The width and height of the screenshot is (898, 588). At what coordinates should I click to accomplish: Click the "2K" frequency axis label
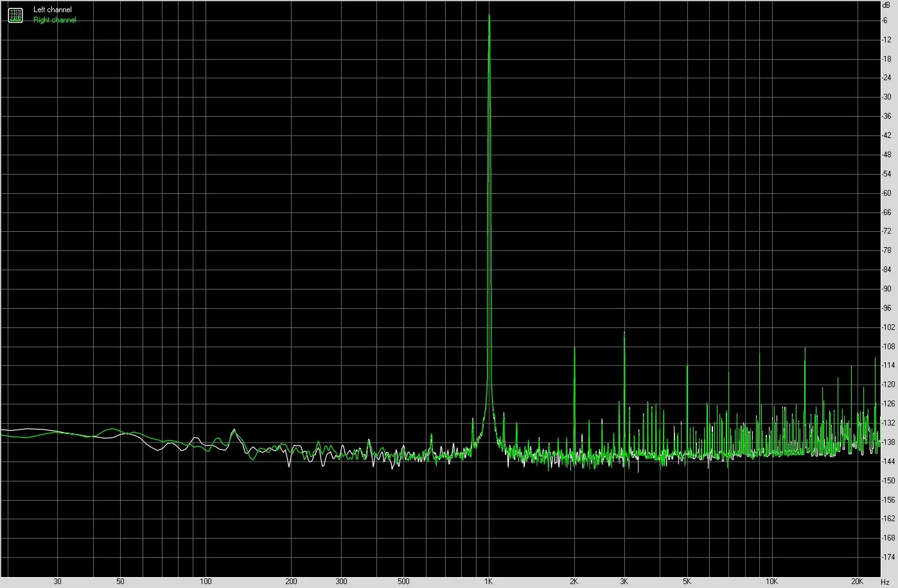click(x=574, y=582)
